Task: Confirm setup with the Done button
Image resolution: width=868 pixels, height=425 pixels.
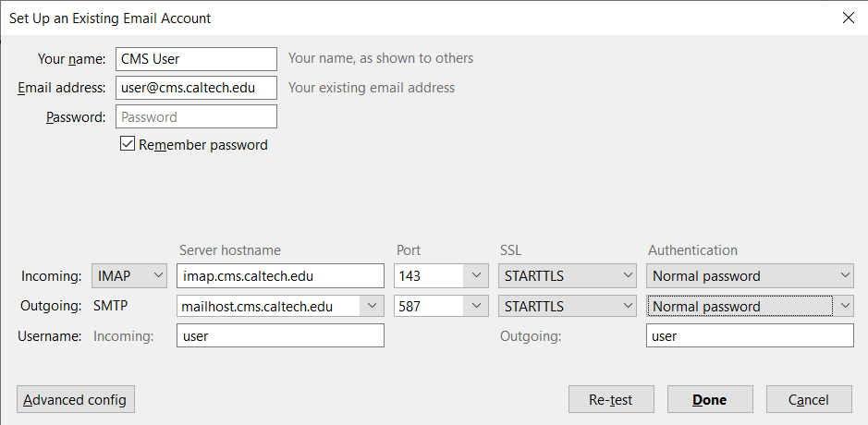Action: 709,399
